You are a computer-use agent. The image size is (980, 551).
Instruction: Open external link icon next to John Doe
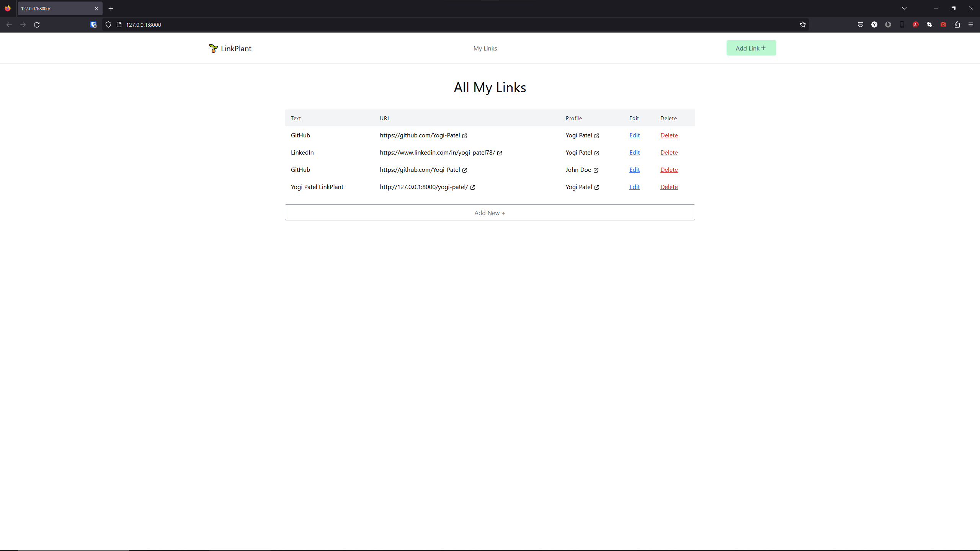[596, 170]
